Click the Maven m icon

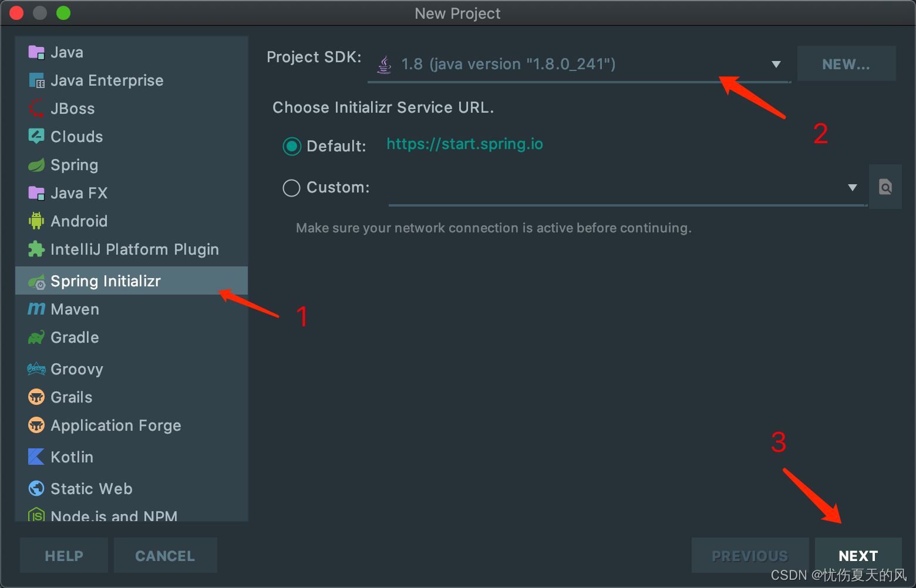point(36,309)
